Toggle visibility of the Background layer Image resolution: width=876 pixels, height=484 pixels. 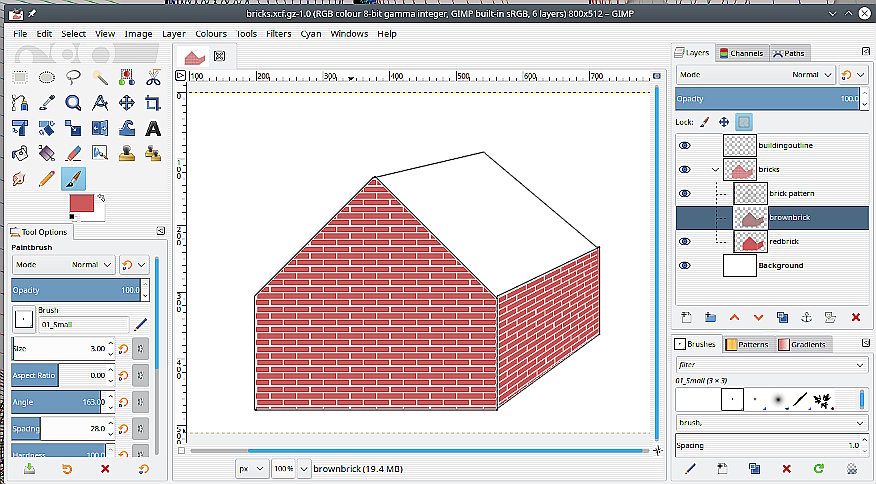click(685, 266)
